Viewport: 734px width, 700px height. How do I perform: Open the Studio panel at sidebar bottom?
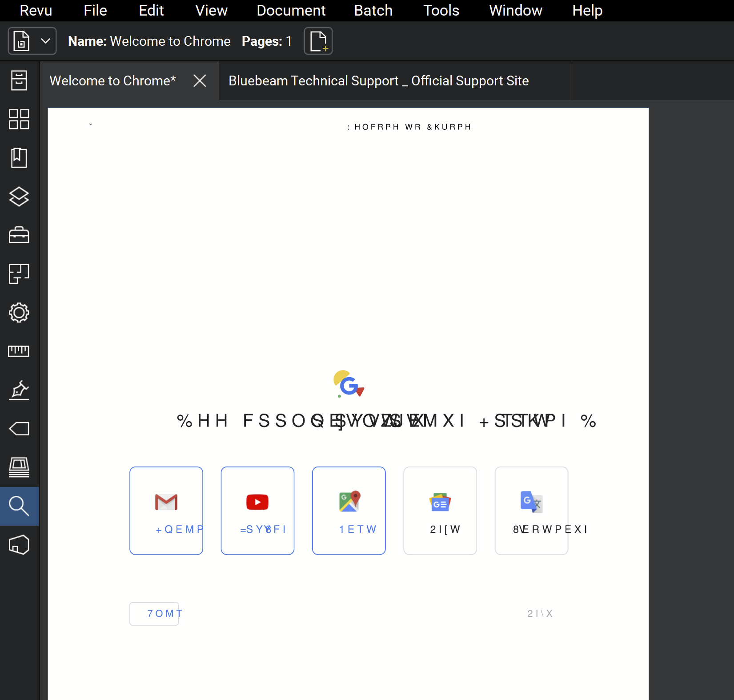[x=19, y=545]
